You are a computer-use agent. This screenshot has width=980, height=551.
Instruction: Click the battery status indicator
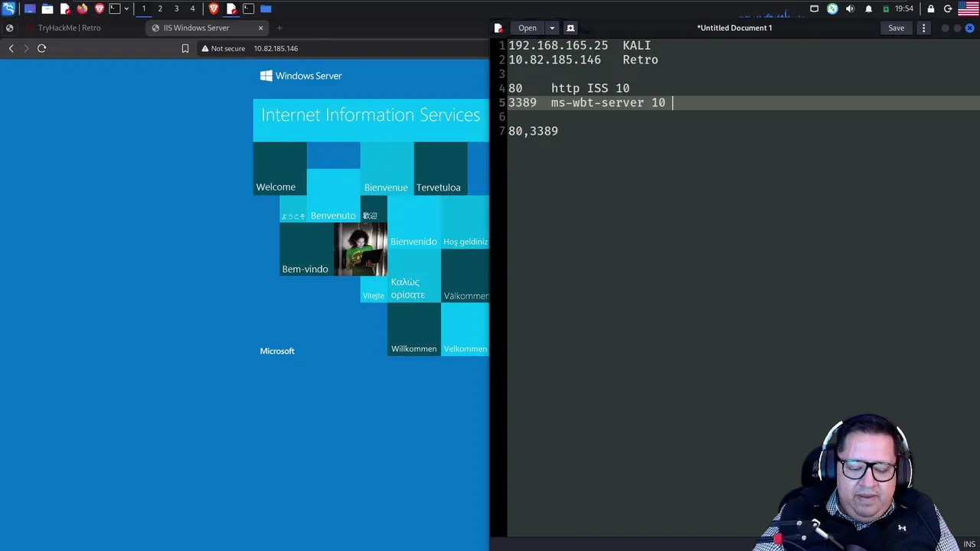(x=886, y=8)
